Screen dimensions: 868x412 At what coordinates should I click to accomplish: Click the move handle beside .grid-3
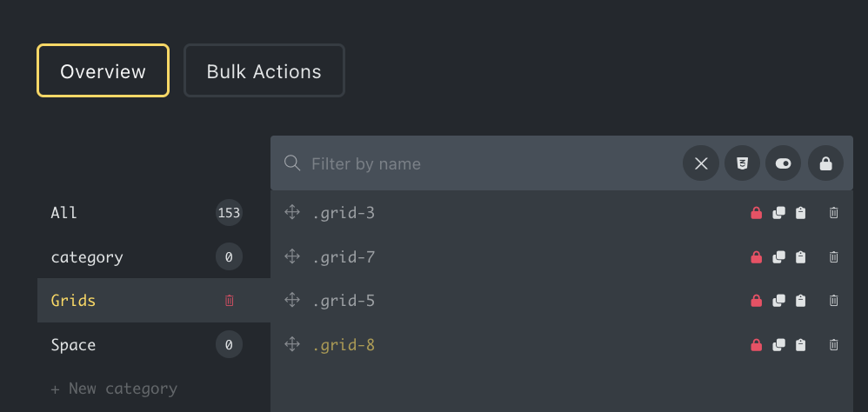tap(291, 212)
